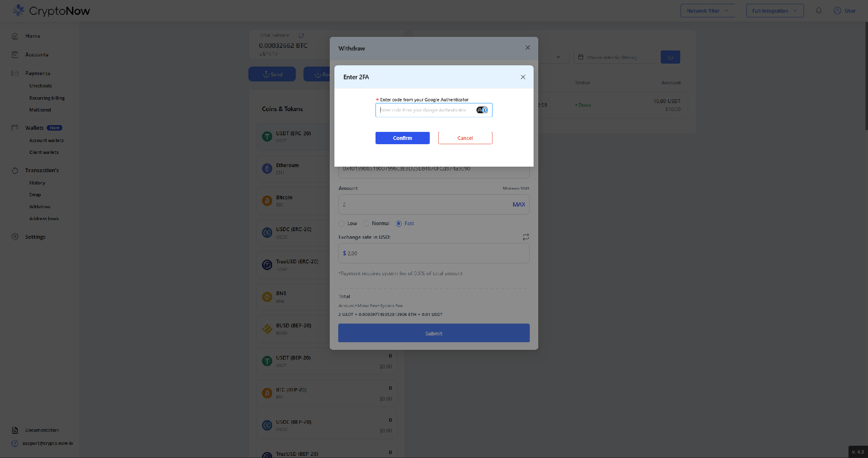The image size is (868, 458).
Task: Click the BTC (BEP-20) coin icon
Action: point(267,393)
